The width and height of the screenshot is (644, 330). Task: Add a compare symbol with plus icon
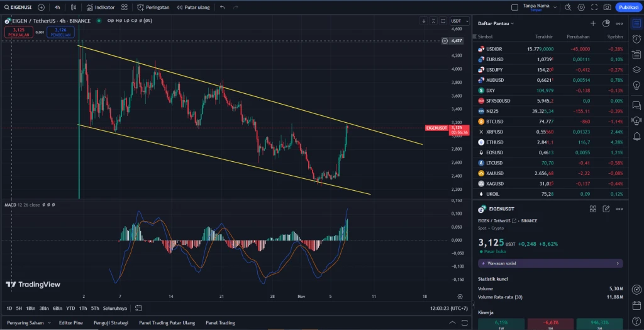tap(41, 8)
